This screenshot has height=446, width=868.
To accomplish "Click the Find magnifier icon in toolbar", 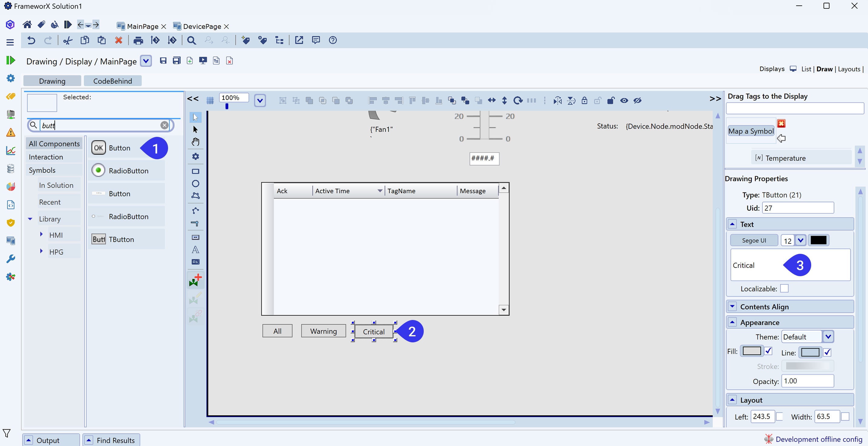I will point(191,40).
